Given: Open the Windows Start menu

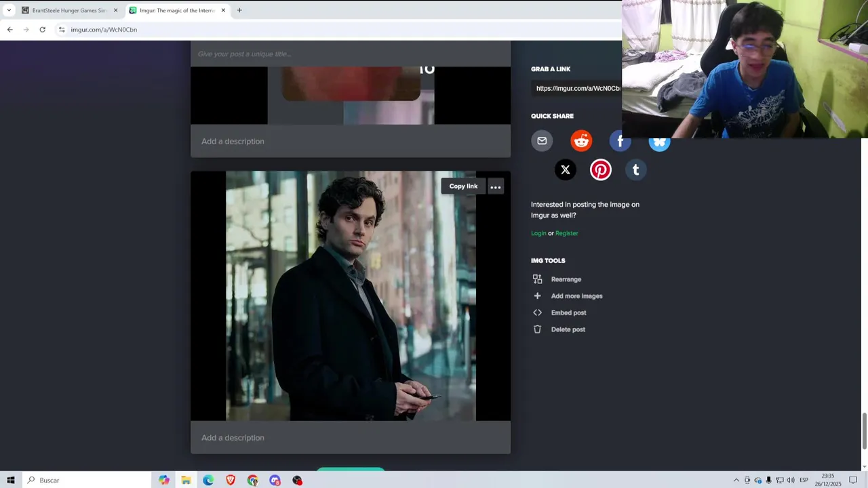Looking at the screenshot, I should coord(10,480).
